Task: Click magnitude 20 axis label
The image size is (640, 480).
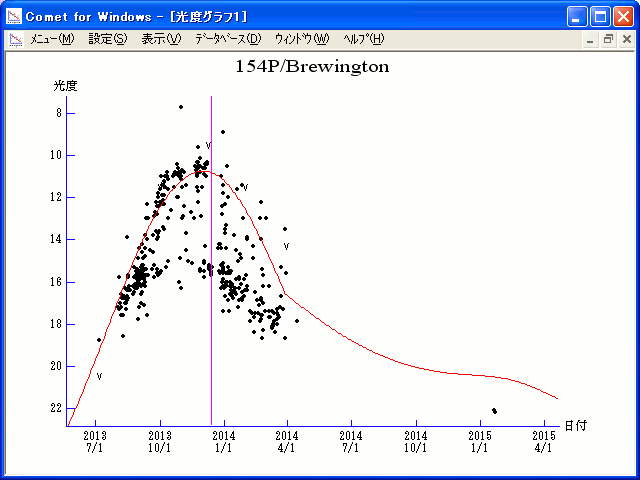Action: point(56,366)
